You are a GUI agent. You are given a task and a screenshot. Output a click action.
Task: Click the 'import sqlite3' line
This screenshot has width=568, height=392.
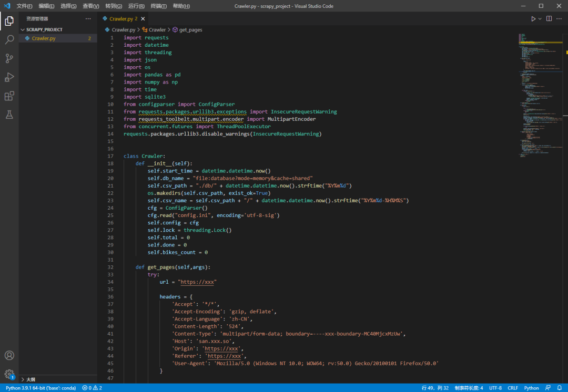tap(145, 97)
